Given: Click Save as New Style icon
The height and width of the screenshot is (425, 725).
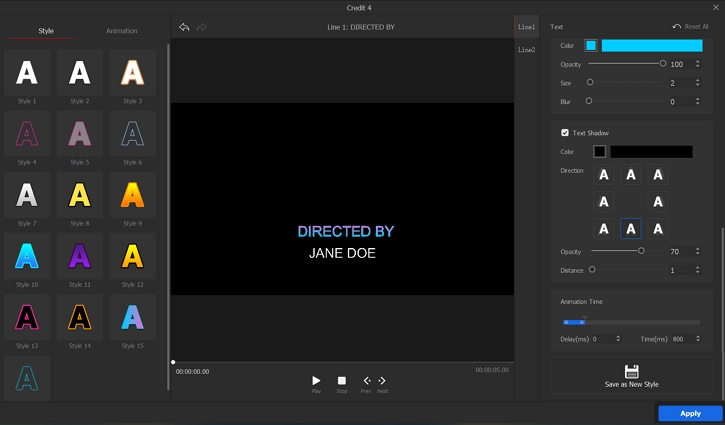Looking at the screenshot, I should click(631, 371).
